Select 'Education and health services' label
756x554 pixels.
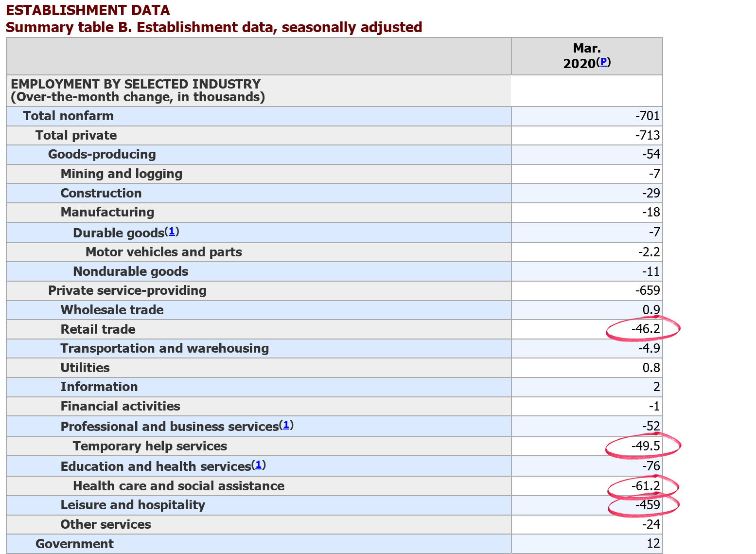click(156, 466)
